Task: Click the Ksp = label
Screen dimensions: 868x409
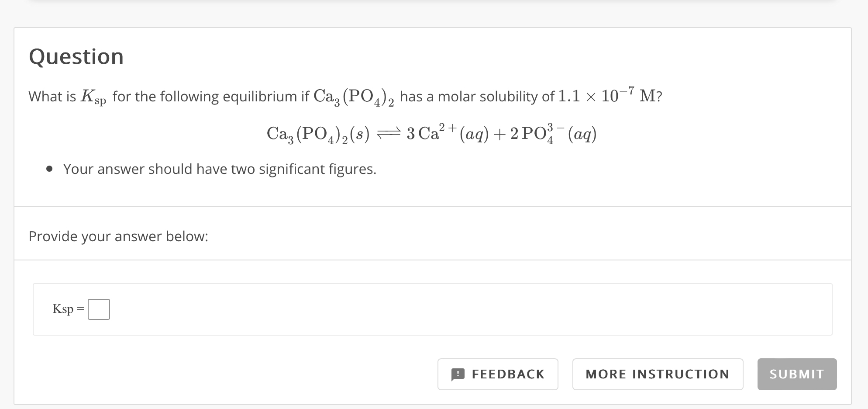Action: [x=68, y=309]
